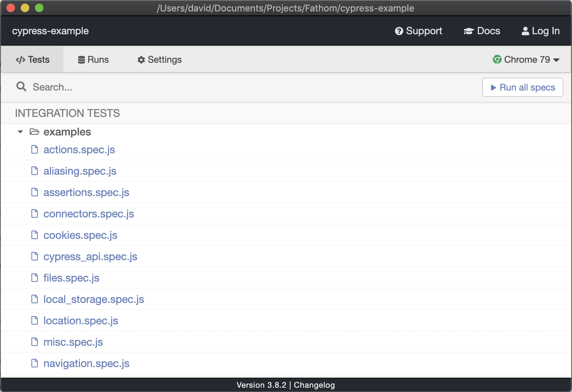Viewport: 572px width, 392px height.
Task: Open connectors.spec.js test file
Action: (89, 214)
